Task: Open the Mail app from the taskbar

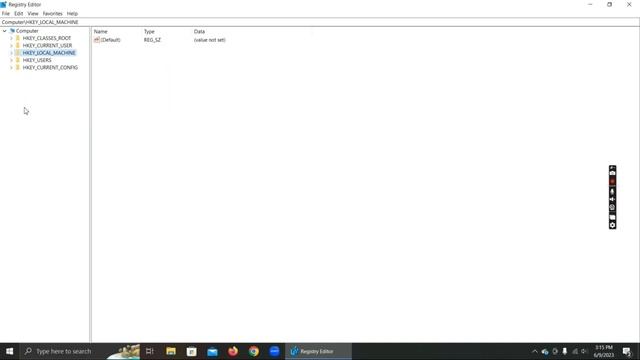Action: tap(212, 351)
